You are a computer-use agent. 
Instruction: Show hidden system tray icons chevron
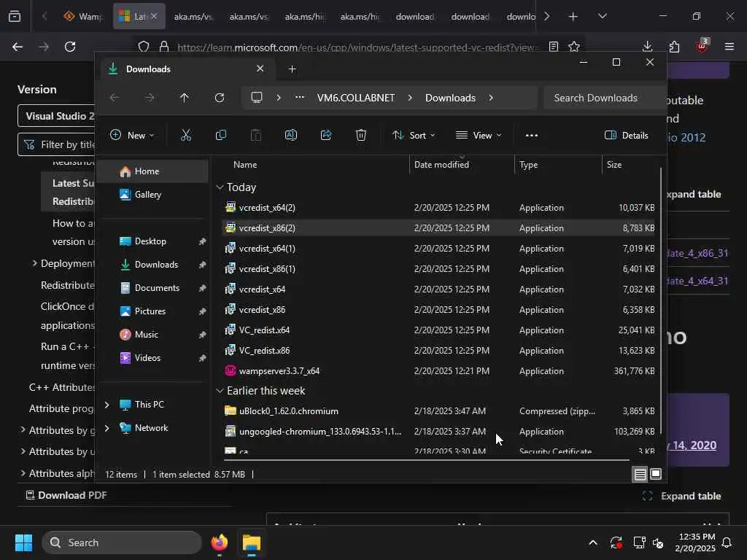pos(593,542)
